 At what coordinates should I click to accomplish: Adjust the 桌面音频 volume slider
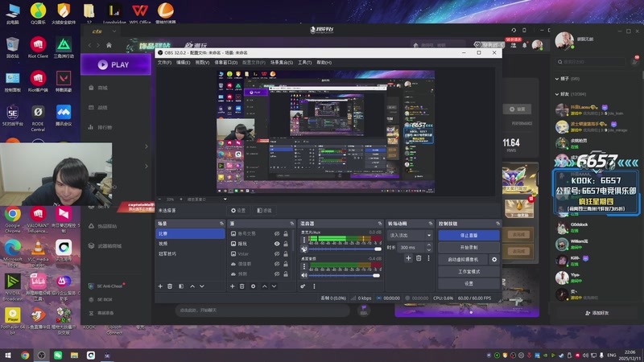pyautogui.click(x=345, y=275)
